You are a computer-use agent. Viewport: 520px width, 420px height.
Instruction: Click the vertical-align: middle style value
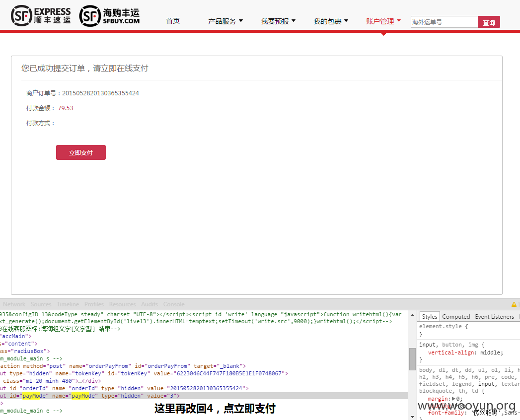492,352
